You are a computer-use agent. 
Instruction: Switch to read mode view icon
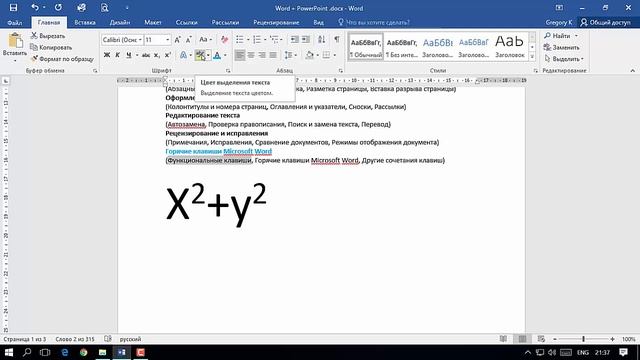[x=503, y=339]
